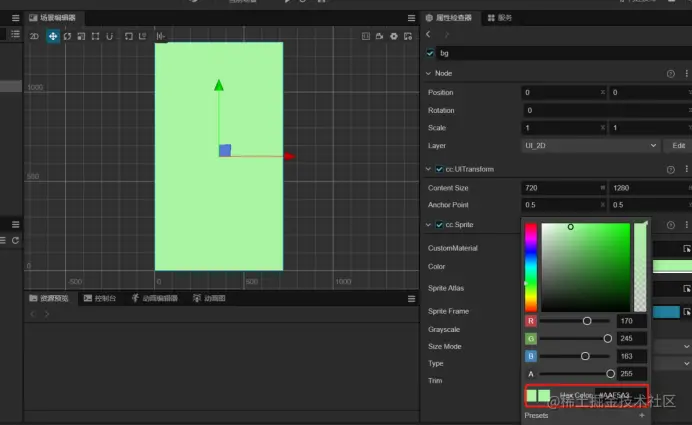Image resolution: width=692 pixels, height=425 pixels.
Task: Collapse the Node section
Action: click(428, 73)
